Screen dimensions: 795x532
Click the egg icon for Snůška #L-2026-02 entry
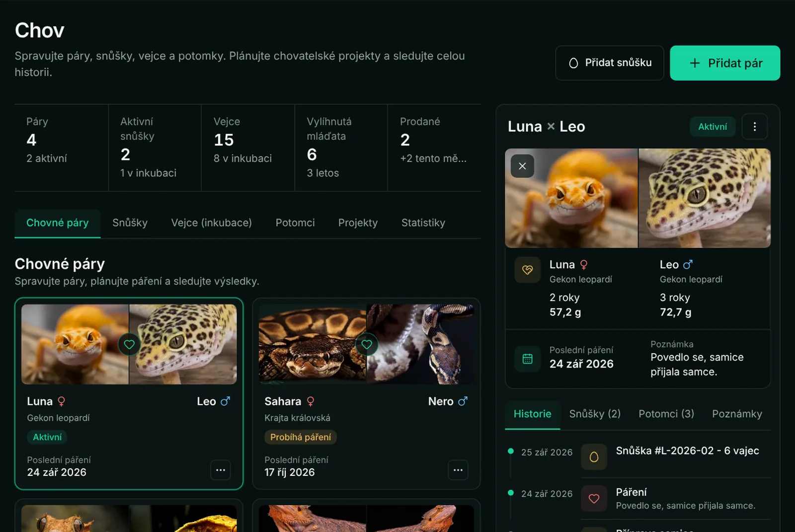click(594, 457)
